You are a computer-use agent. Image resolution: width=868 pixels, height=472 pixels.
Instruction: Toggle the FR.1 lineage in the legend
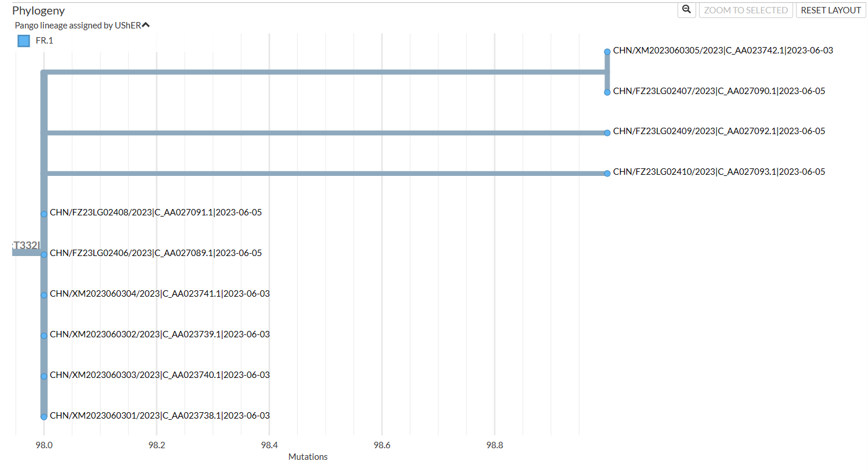44,41
